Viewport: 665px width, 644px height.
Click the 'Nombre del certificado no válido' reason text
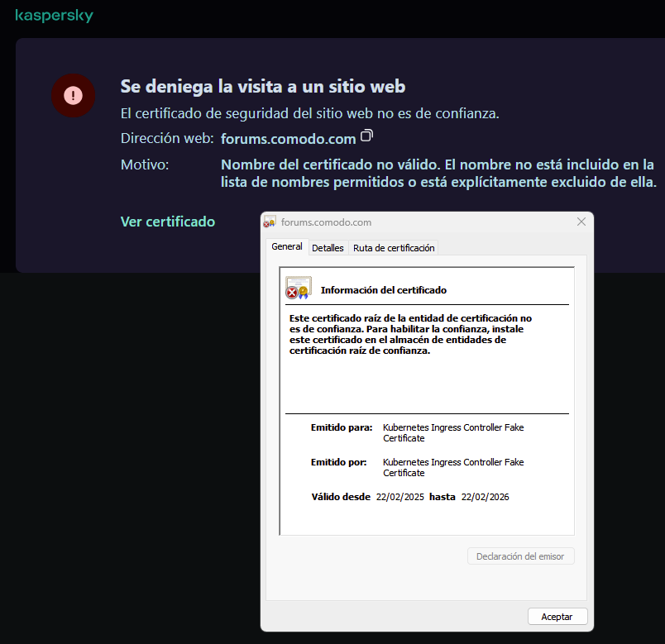coord(438,173)
